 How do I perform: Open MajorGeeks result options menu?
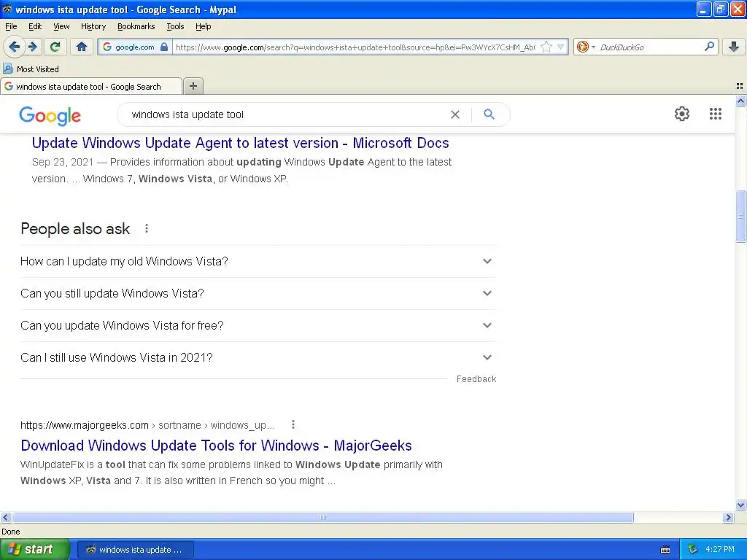[x=293, y=424]
